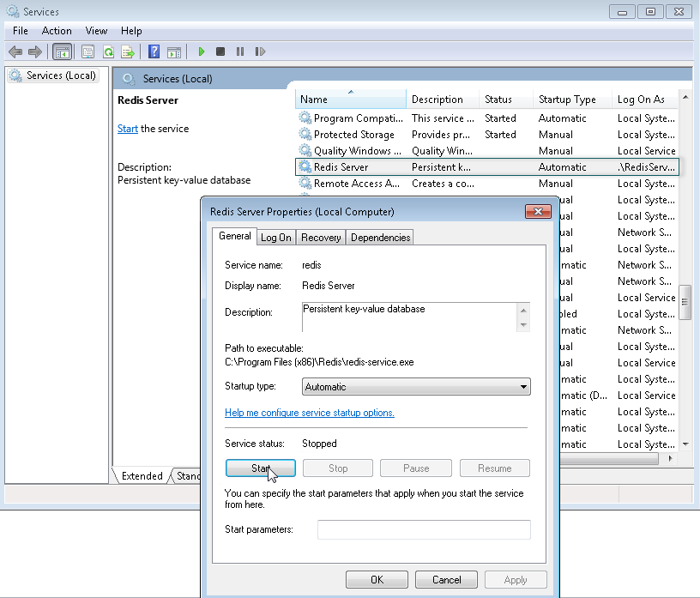700x598 pixels.
Task: Open the startup options help link
Action: point(310,413)
